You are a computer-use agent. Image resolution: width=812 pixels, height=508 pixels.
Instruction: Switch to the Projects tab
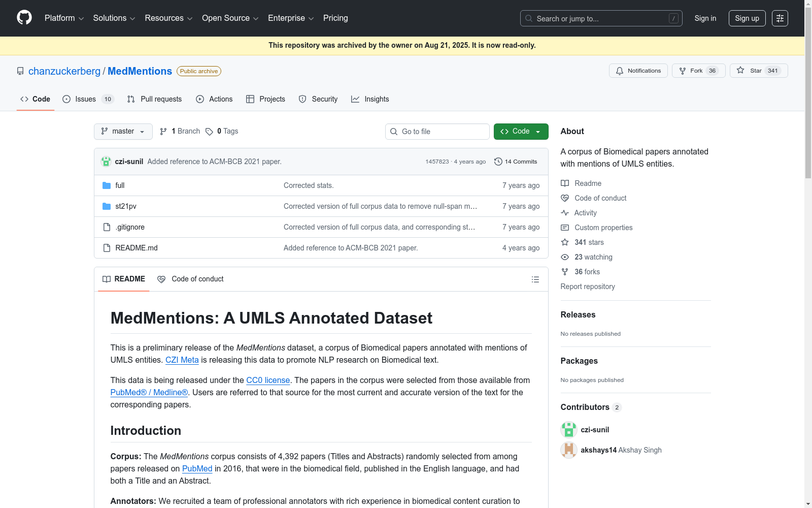[x=265, y=99]
